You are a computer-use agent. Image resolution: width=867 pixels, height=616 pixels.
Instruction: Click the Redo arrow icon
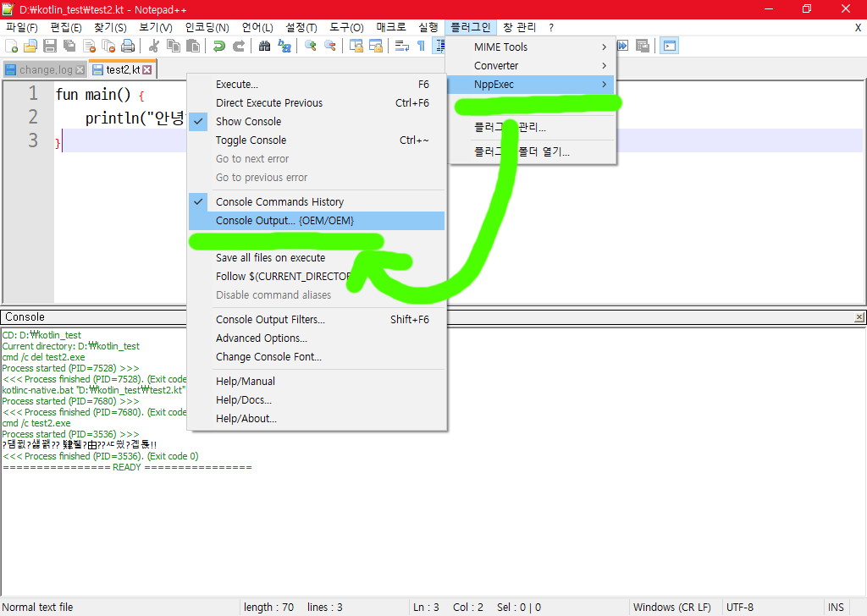(x=238, y=46)
